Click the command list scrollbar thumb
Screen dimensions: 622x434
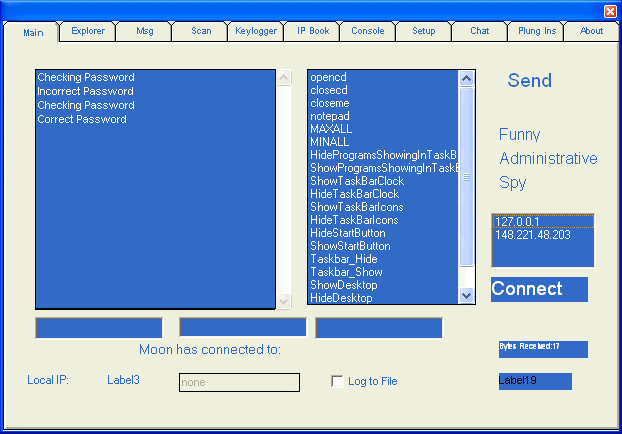pyautogui.click(x=466, y=176)
